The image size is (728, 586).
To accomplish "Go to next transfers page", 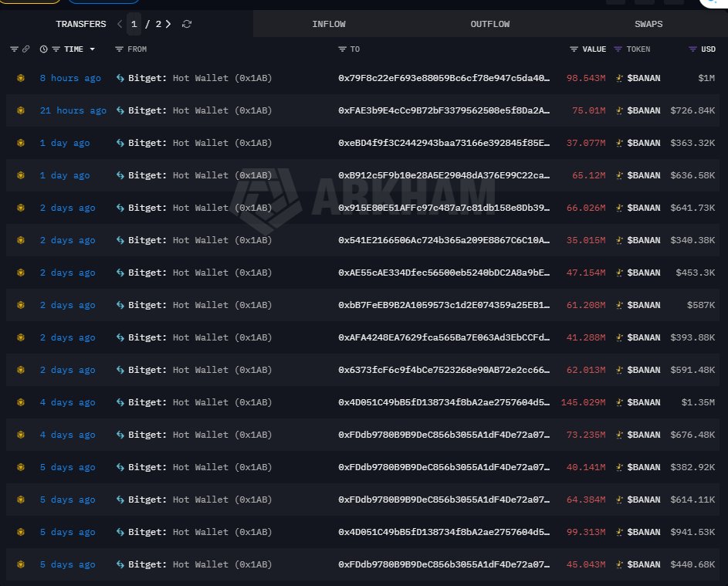I will click(x=168, y=24).
